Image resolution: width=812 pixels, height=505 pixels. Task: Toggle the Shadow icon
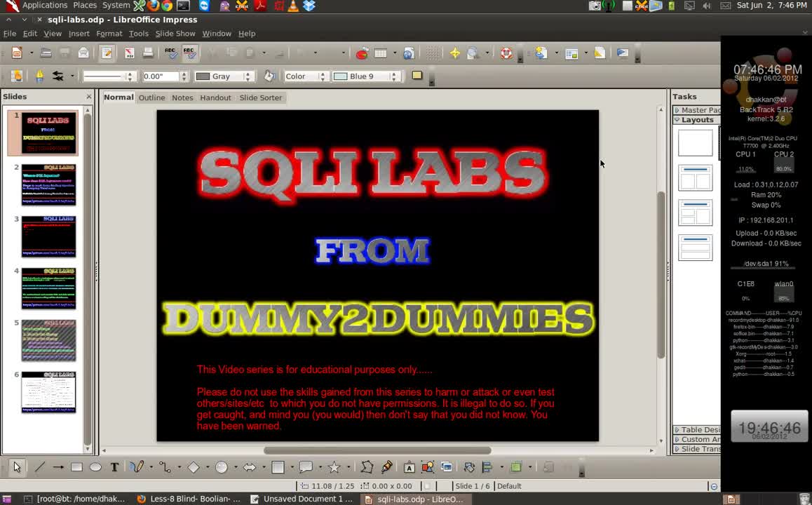tap(417, 76)
